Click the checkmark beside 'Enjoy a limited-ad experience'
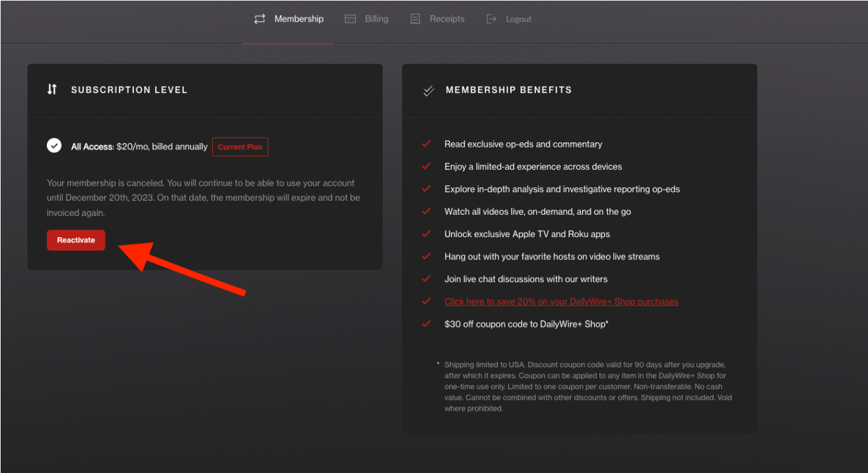Viewport: 868px width, 473px height. 426,167
